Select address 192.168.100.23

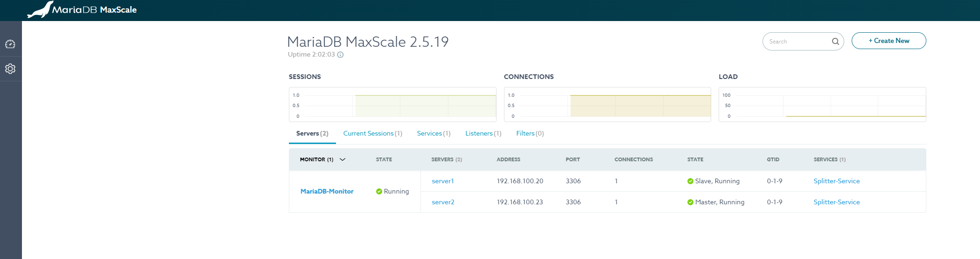click(520, 202)
